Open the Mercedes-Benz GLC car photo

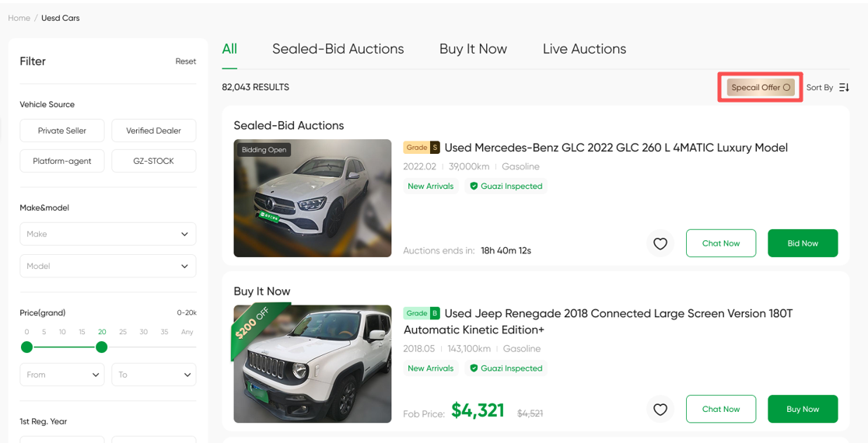[x=313, y=198]
